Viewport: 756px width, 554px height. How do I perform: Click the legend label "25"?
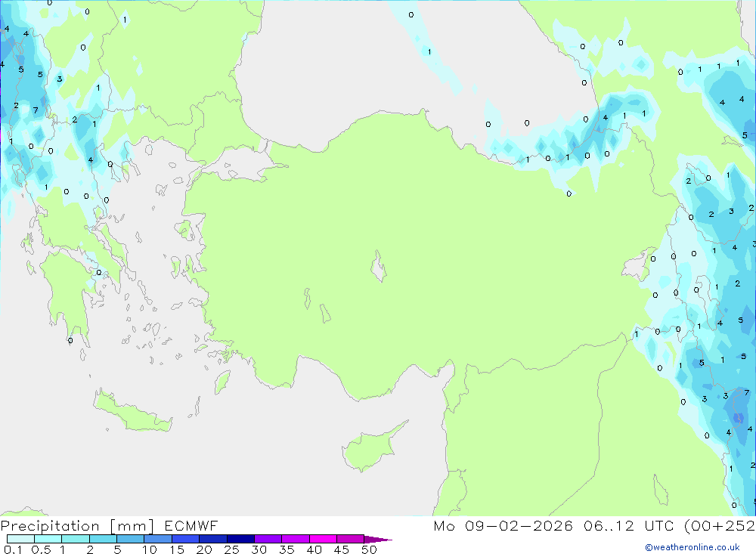pyautogui.click(x=231, y=549)
